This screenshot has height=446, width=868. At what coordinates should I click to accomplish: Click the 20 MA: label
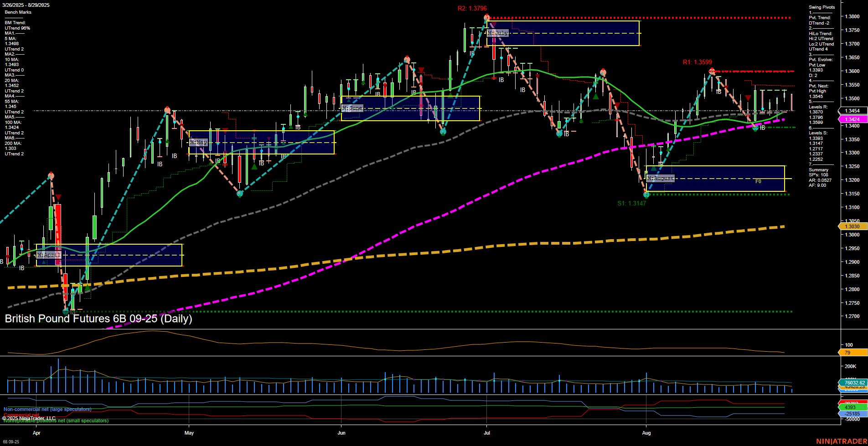(x=12, y=81)
